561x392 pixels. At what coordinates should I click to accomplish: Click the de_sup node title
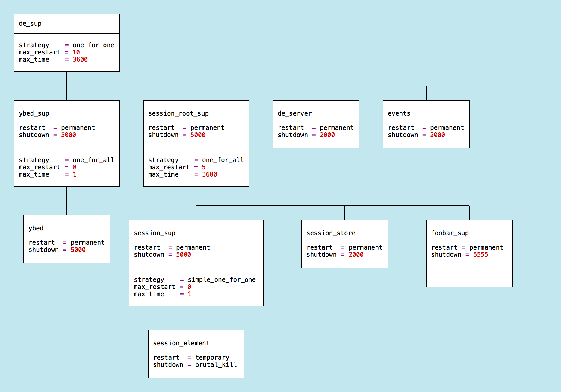click(x=30, y=24)
